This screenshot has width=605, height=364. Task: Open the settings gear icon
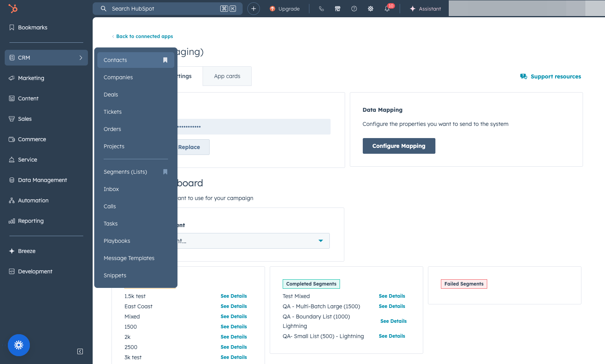pos(371,9)
